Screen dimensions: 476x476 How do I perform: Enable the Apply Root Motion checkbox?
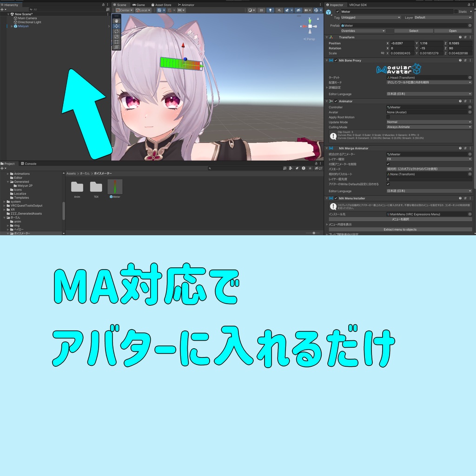tap(389, 117)
